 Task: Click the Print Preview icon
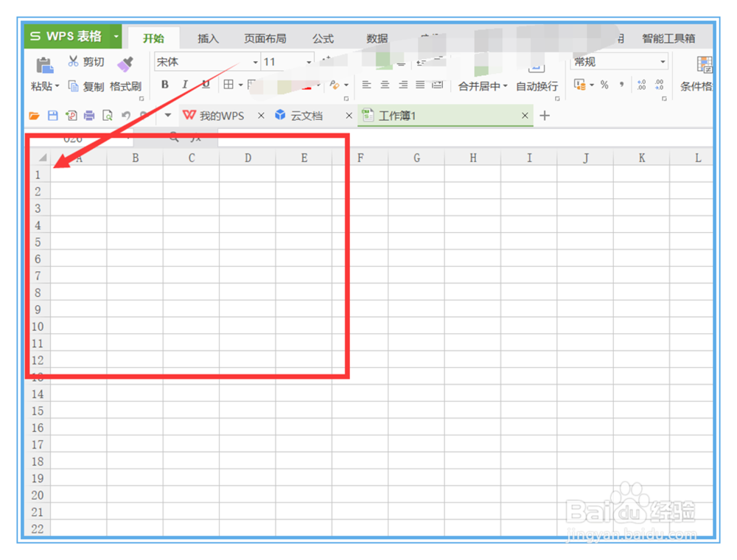[x=108, y=116]
